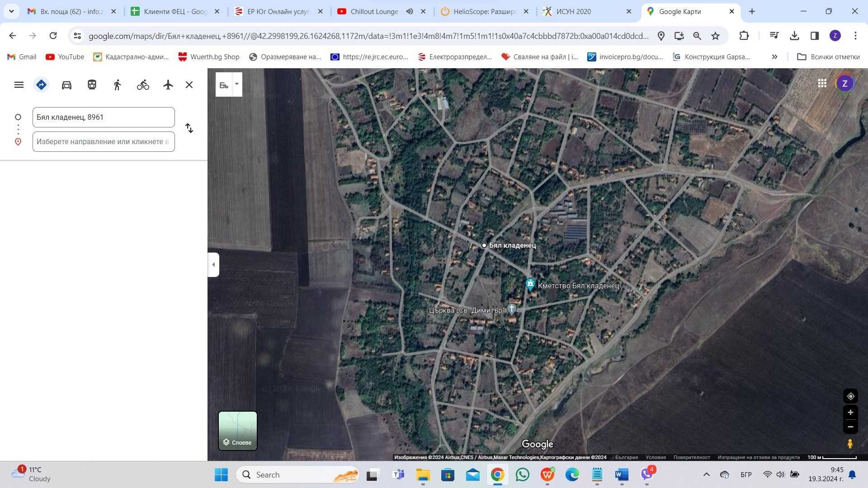Screen dimensions: 868x488
Task: Collapse the side directions panel
Action: click(213, 264)
